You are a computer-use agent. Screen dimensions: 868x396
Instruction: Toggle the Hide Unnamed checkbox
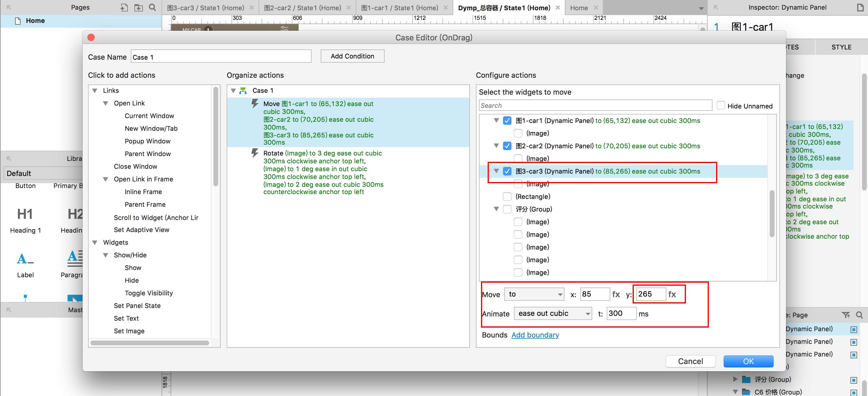721,106
